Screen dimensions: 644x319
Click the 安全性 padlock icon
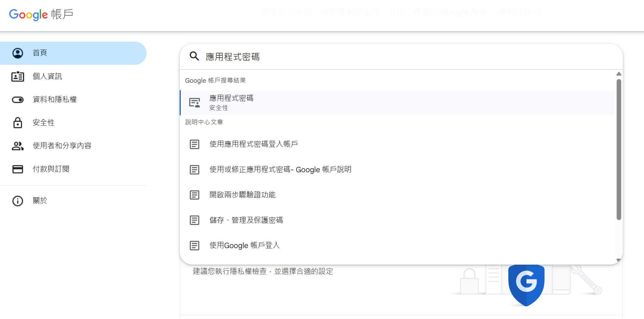coord(18,123)
